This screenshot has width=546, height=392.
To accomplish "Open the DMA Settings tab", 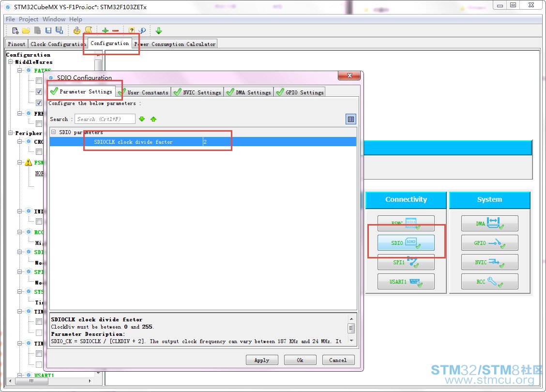I will click(x=249, y=92).
